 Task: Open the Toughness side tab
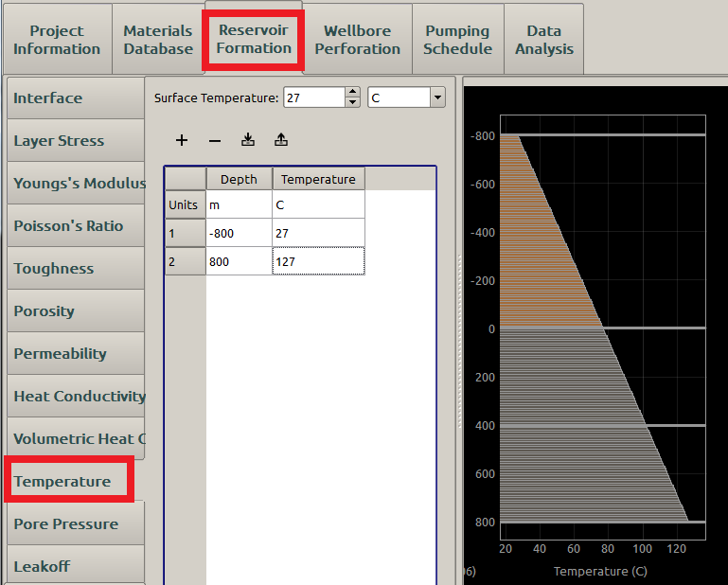(76, 269)
